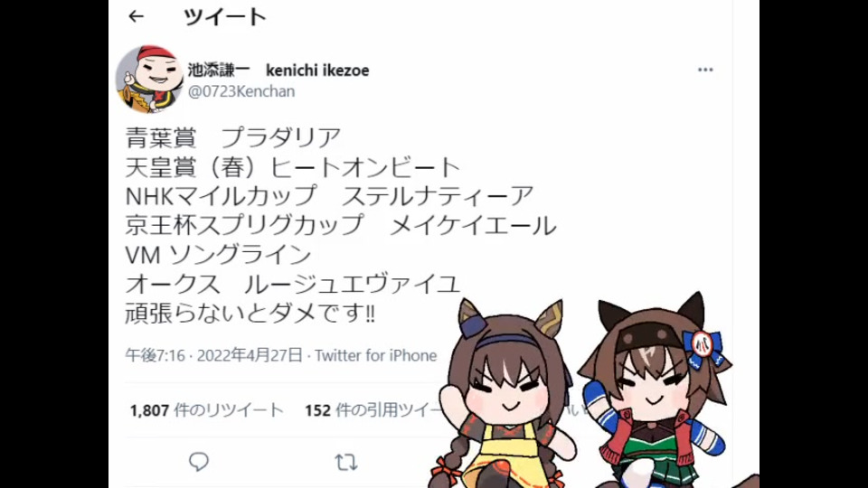Open profile picture of 池添謙一
Viewport: 868px width, 488px height.
coord(149,80)
